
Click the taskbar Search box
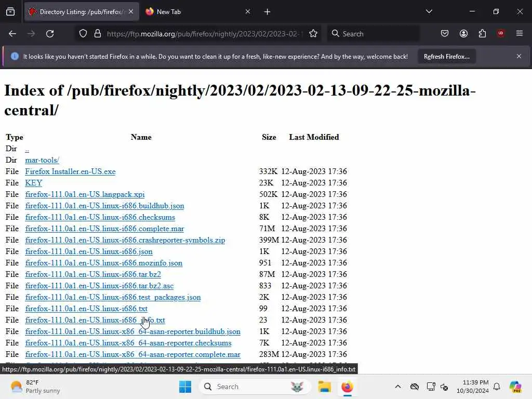pos(255,387)
